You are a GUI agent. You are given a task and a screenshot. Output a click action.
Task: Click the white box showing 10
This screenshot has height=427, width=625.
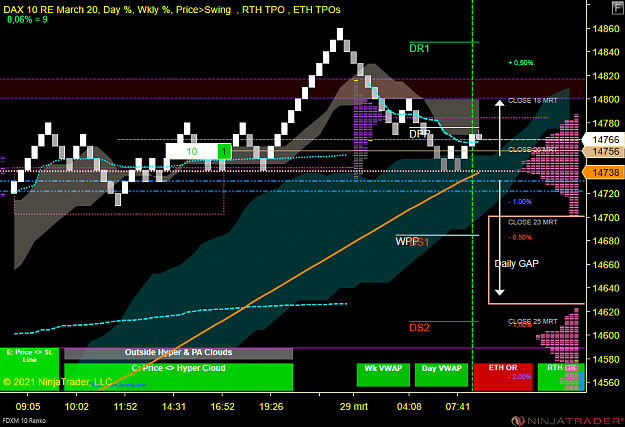click(x=192, y=152)
